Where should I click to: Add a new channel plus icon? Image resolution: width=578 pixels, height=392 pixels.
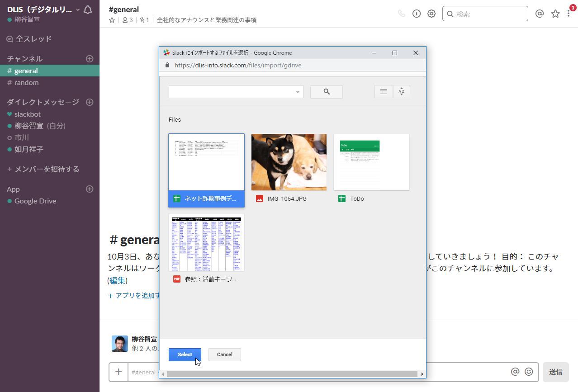[90, 59]
